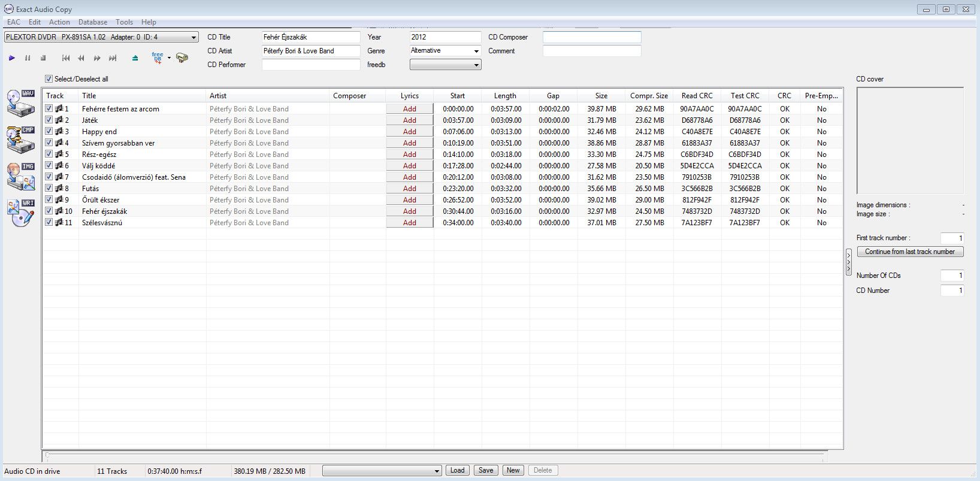
Task: Skip to next track icon
Action: (113, 58)
